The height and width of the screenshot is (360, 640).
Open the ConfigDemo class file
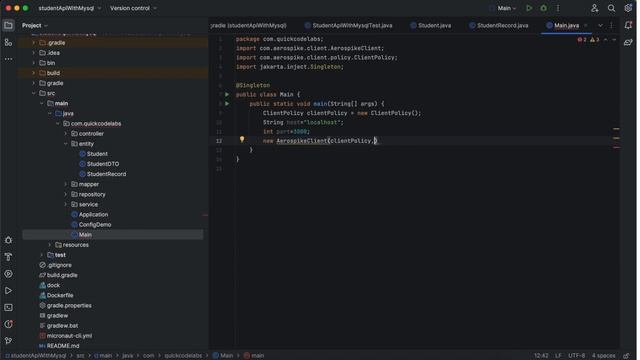[95, 225]
